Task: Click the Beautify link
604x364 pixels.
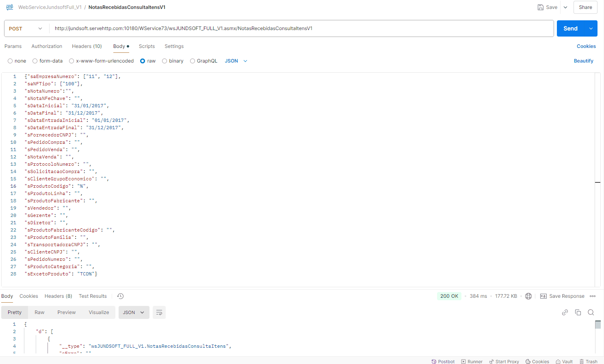Action: [x=583, y=61]
